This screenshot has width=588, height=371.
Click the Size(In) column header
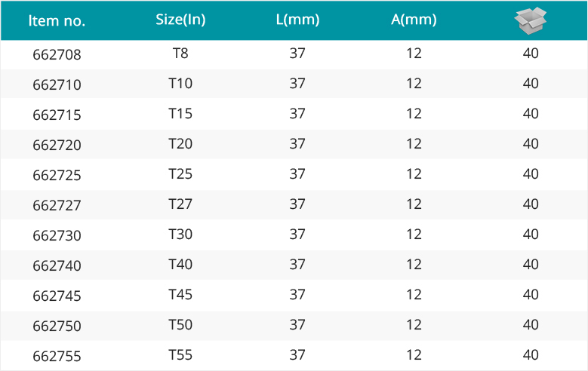(180, 20)
